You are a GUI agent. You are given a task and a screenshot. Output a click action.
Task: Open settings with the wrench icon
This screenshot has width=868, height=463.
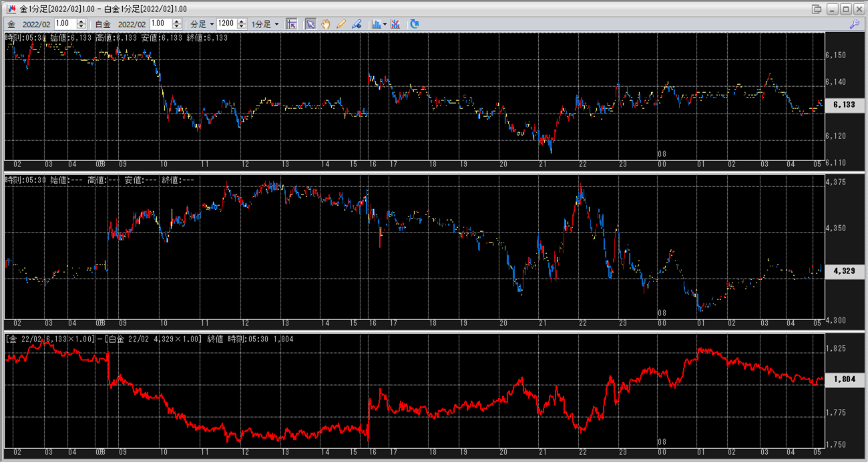tap(854, 23)
